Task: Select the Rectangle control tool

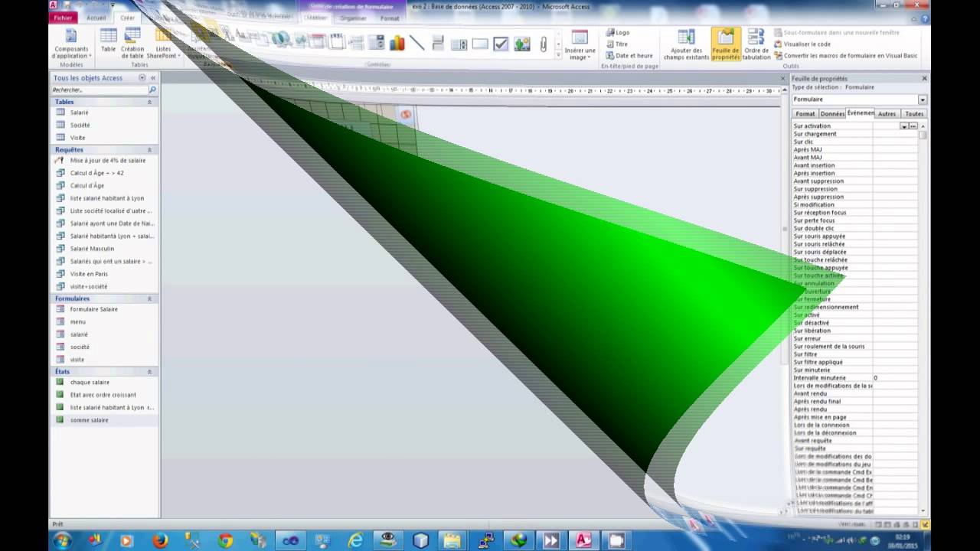Action: (x=480, y=44)
